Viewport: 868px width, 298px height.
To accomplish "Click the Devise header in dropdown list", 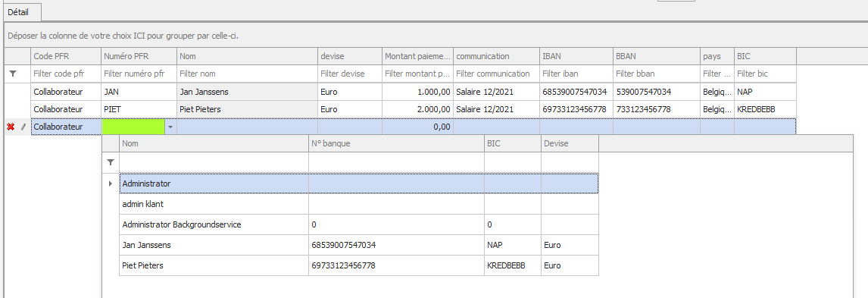I will click(x=570, y=143).
